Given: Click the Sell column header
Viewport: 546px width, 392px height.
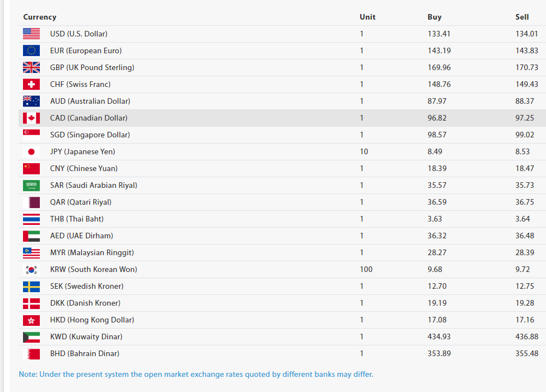Looking at the screenshot, I should [x=522, y=17].
